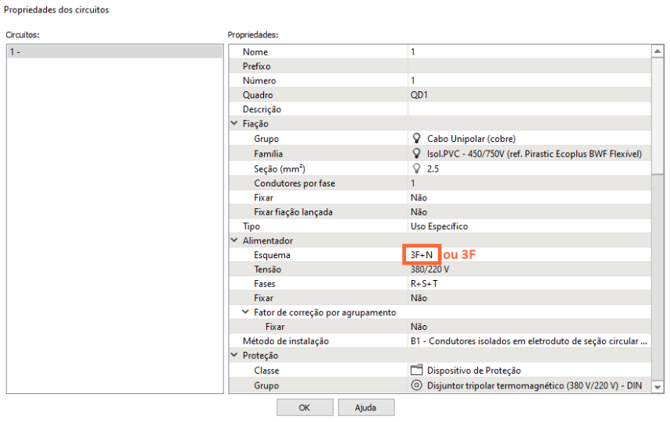This screenshot has width=670, height=422.
Task: Toggle the Fixar fiação lançada value Não
Action: (528, 212)
